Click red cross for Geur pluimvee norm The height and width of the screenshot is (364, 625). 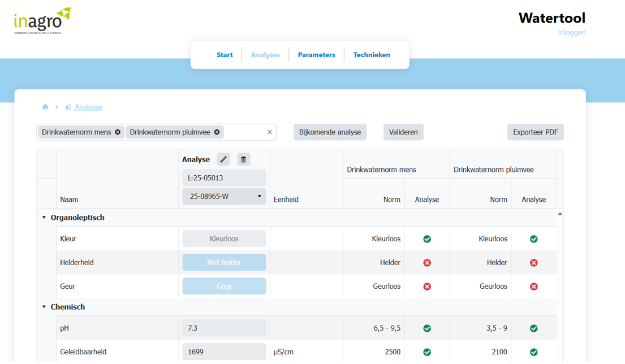[534, 287]
